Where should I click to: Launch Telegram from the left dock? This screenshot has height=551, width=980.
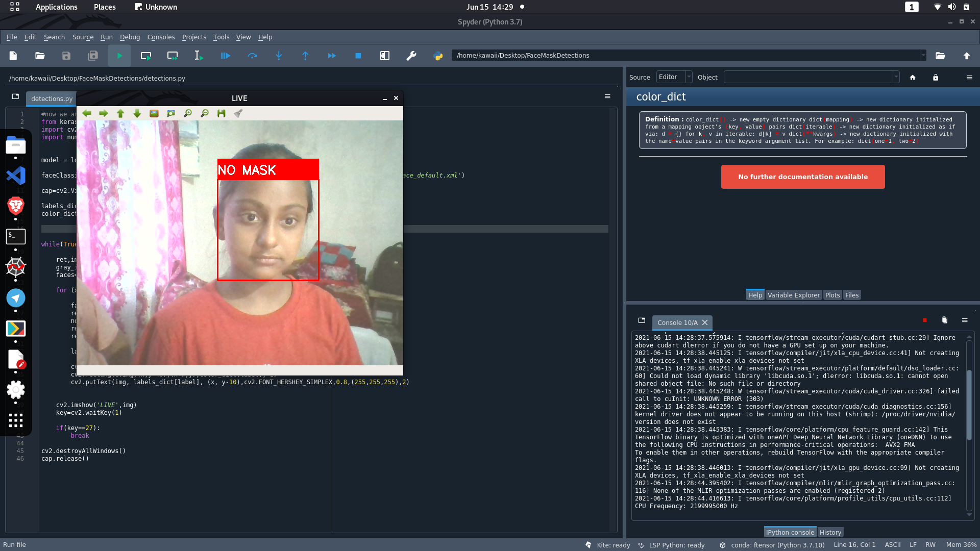(16, 298)
